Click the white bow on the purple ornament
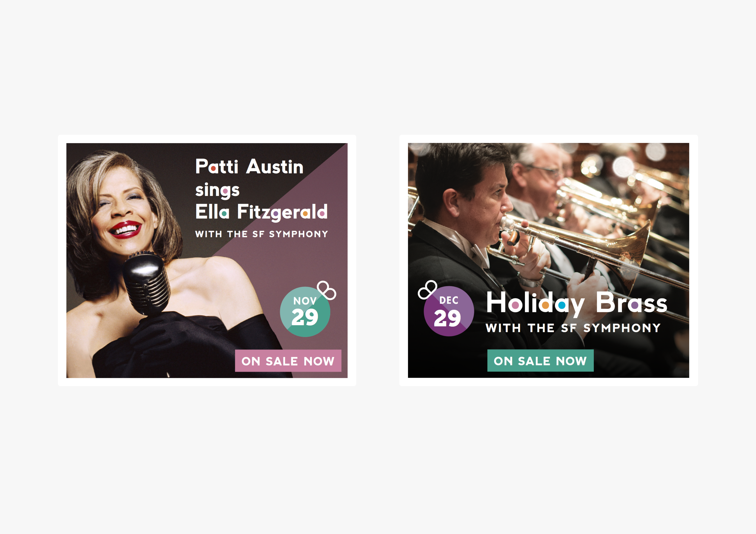756x534 pixels. 427,289
